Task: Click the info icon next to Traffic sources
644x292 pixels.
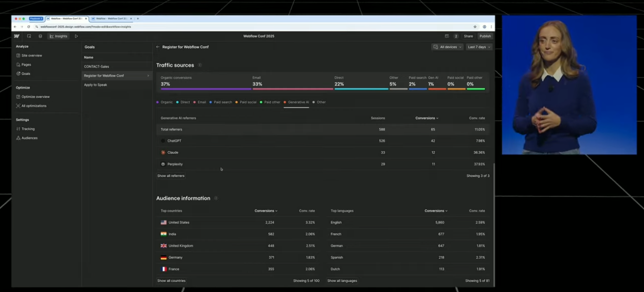Action: tap(200, 65)
